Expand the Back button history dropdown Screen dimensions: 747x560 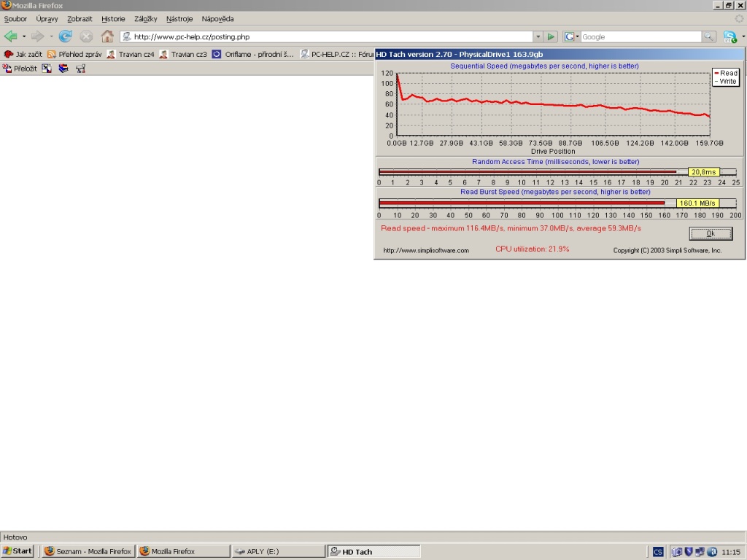click(x=24, y=36)
